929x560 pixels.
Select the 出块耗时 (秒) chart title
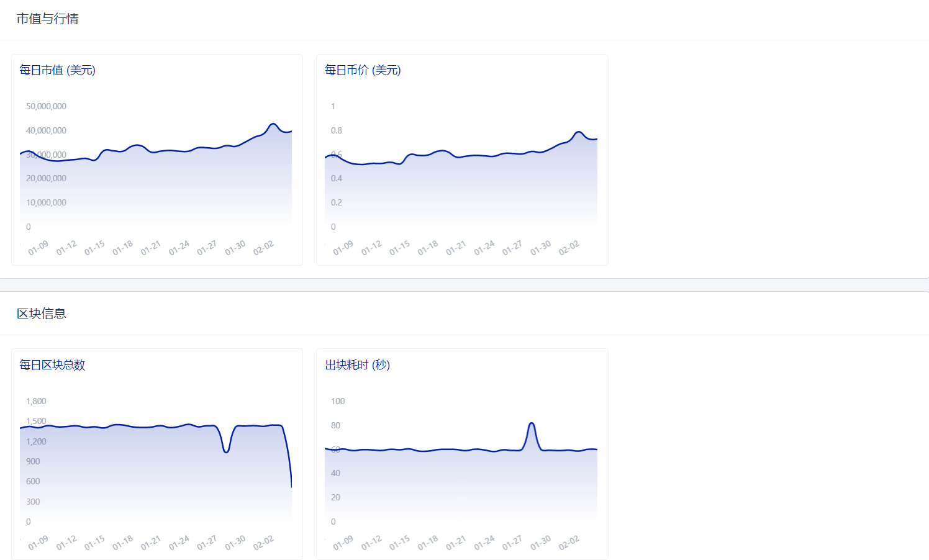pos(358,365)
